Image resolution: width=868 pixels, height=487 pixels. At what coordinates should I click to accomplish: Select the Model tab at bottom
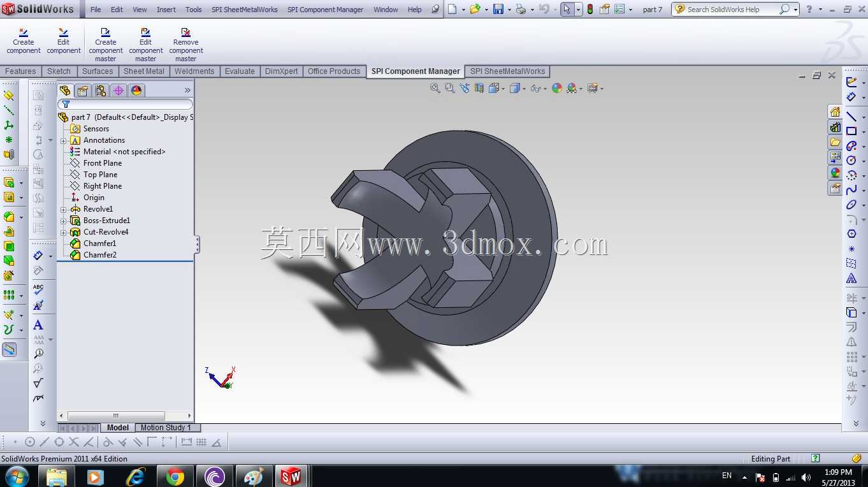[118, 428]
